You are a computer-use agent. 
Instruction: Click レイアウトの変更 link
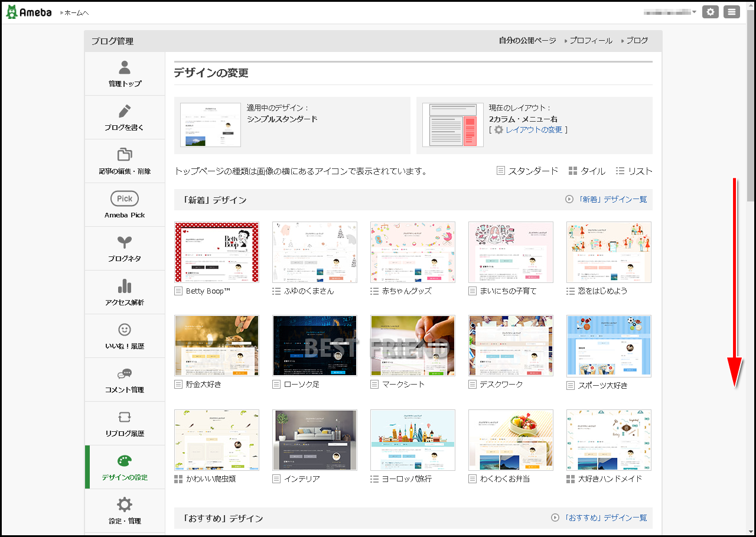534,129
